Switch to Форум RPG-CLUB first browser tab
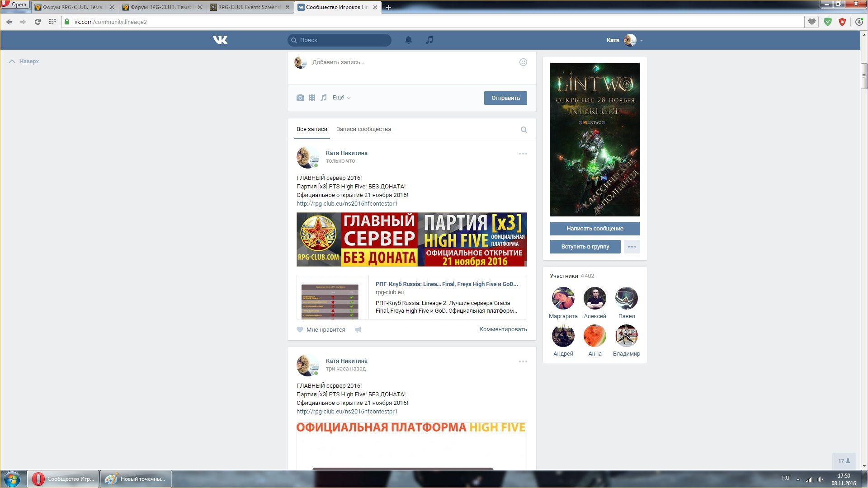Viewport: 868px width, 488px height. coord(72,7)
